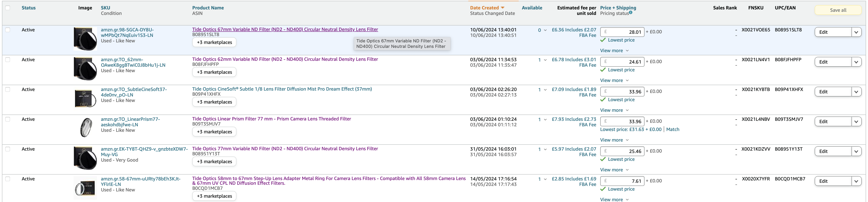
Task: Expand View more under the 28.01 price
Action: click(x=614, y=51)
